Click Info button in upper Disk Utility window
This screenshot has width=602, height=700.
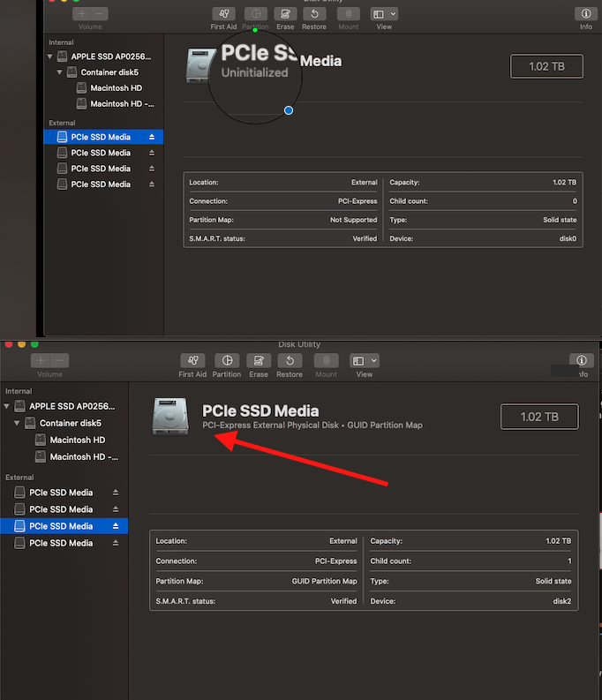(585, 14)
